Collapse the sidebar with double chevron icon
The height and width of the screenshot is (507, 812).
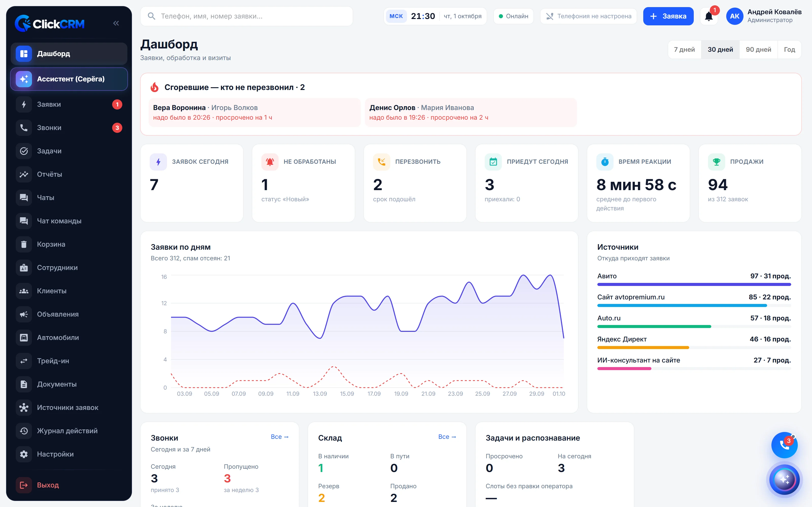click(x=116, y=23)
